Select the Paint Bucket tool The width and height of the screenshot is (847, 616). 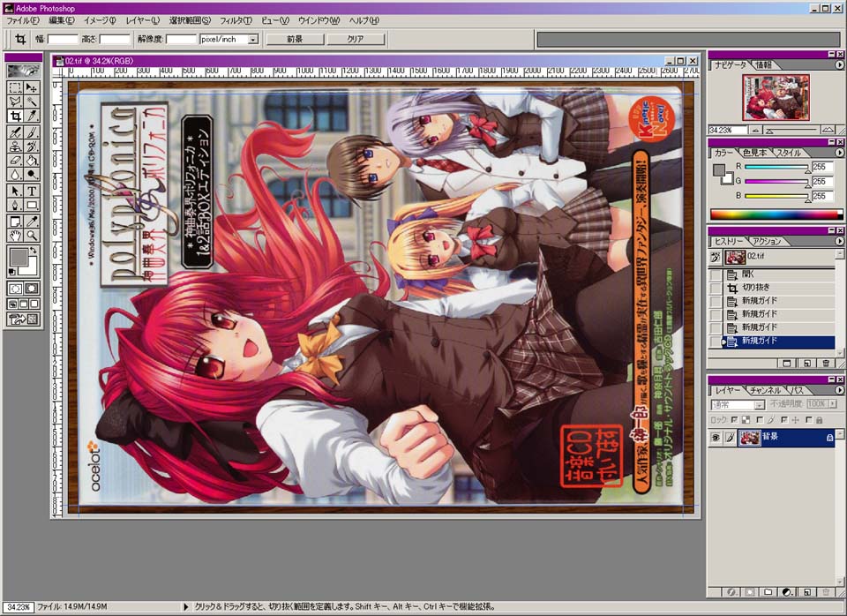(32, 161)
